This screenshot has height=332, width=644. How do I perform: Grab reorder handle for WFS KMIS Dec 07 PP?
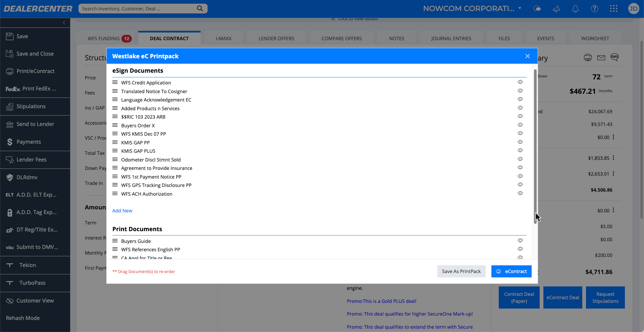point(115,134)
